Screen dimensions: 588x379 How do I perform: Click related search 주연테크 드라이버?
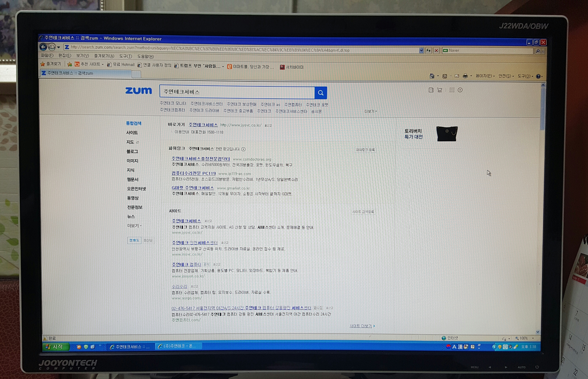pyautogui.click(x=204, y=110)
